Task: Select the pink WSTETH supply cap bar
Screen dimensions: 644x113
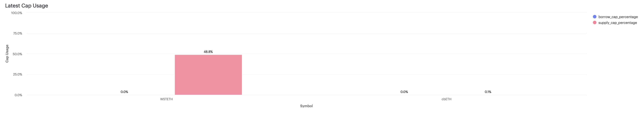Action: (208, 75)
